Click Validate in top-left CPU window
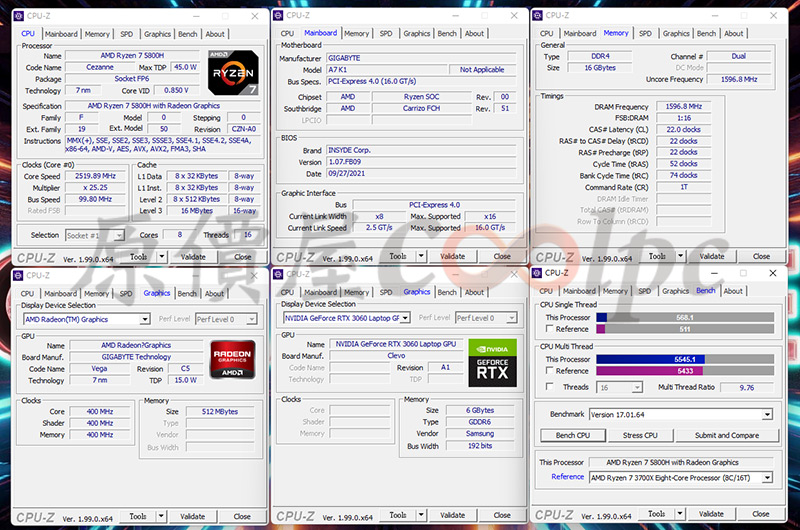Viewport: 800px width, 530px height. point(193,257)
